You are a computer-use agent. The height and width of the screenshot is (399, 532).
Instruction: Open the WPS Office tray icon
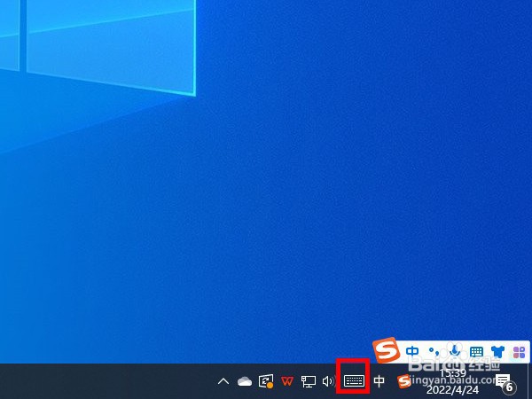(x=287, y=381)
